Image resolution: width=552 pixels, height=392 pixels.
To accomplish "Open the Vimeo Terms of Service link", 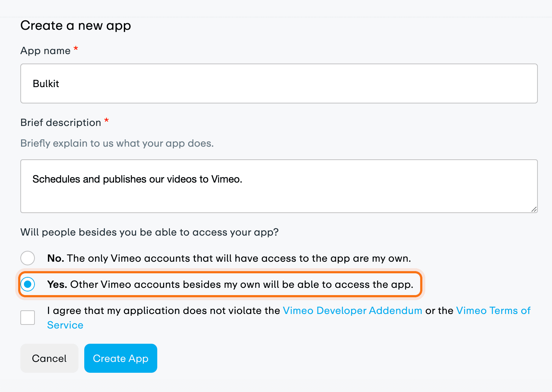I will [493, 311].
